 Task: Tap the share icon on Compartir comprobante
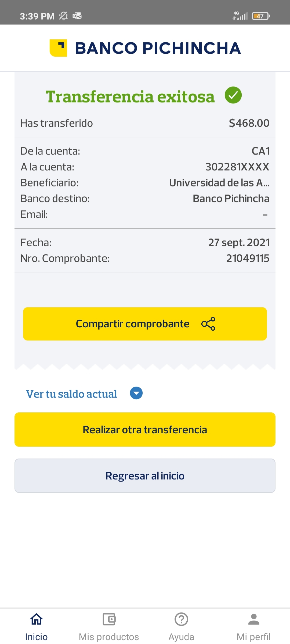pyautogui.click(x=208, y=324)
